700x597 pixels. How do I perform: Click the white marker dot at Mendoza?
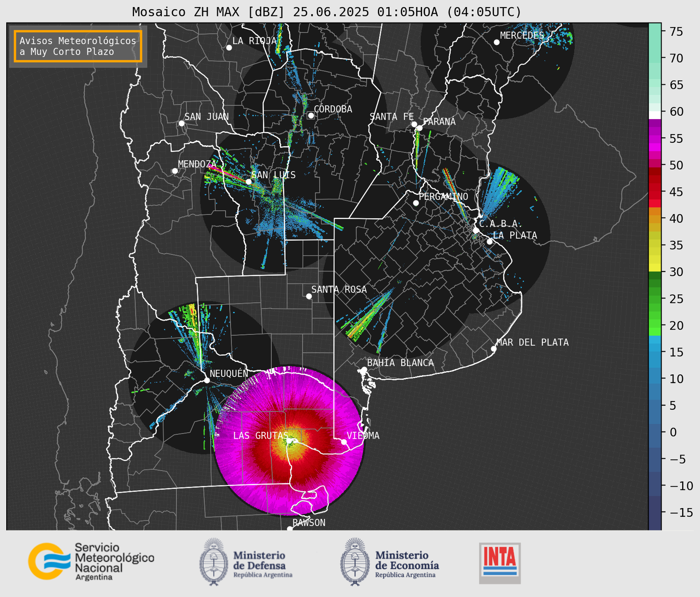[175, 171]
